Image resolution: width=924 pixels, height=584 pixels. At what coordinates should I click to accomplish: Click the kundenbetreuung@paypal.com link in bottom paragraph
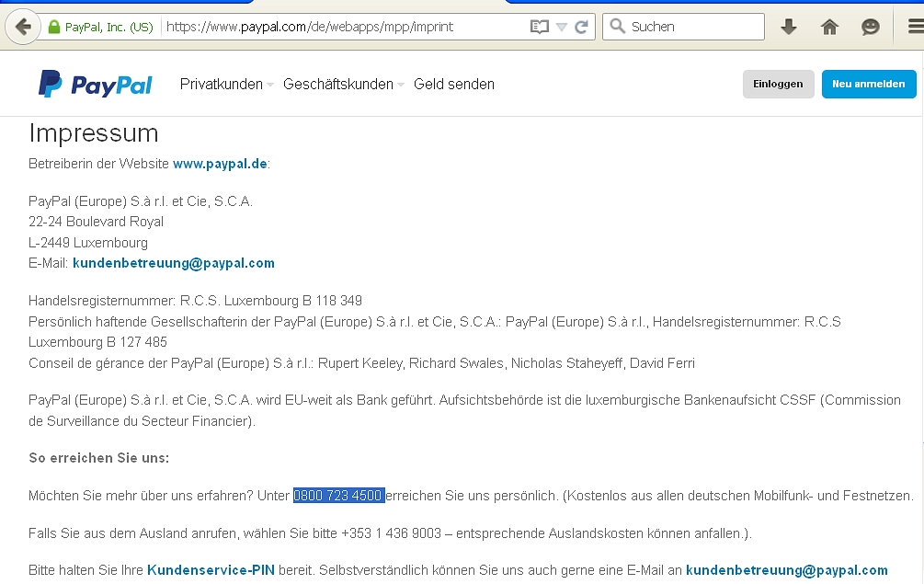pyautogui.click(x=787, y=570)
